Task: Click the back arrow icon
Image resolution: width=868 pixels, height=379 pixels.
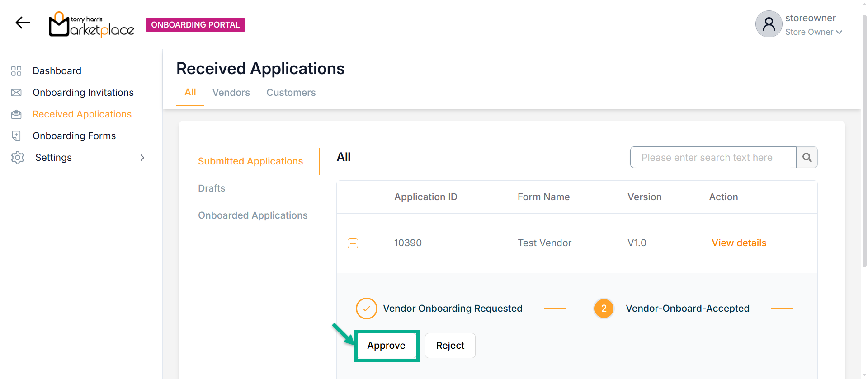Action: [23, 23]
